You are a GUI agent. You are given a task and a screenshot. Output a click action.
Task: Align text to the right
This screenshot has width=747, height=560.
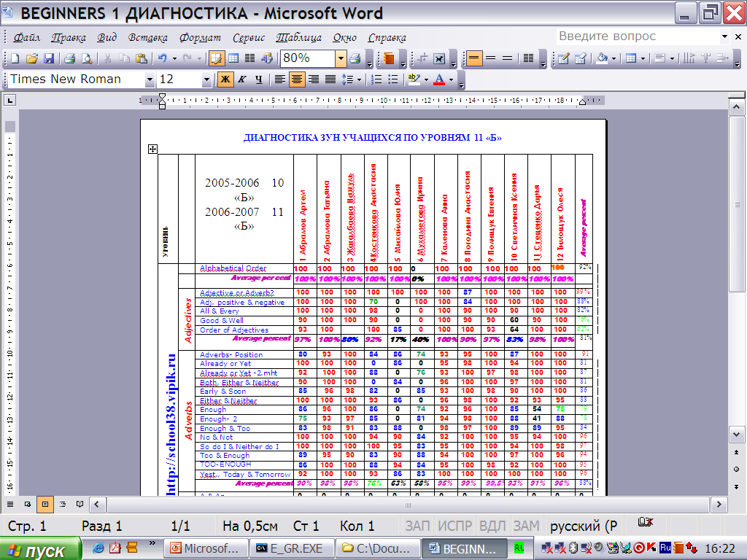tap(314, 79)
